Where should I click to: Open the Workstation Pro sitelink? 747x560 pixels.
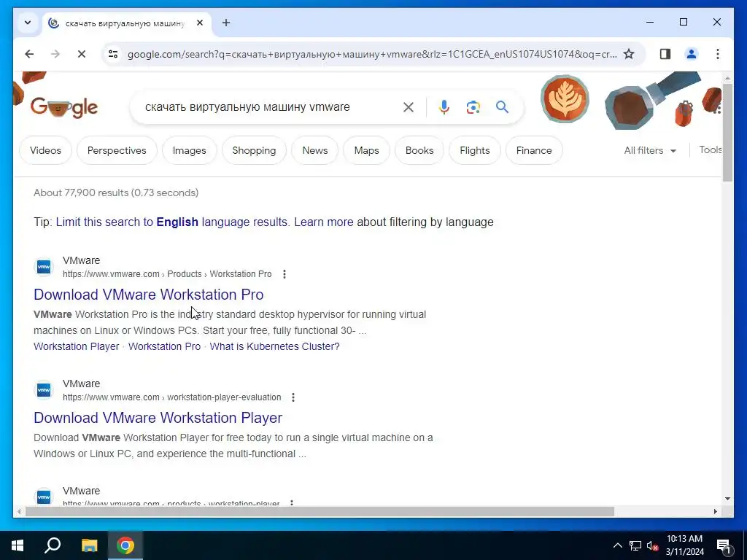(x=164, y=346)
